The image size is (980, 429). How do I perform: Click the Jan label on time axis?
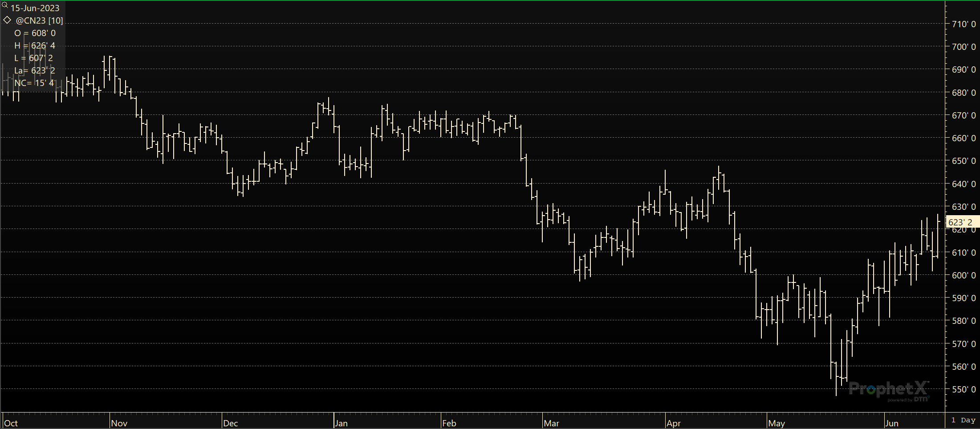(342, 423)
